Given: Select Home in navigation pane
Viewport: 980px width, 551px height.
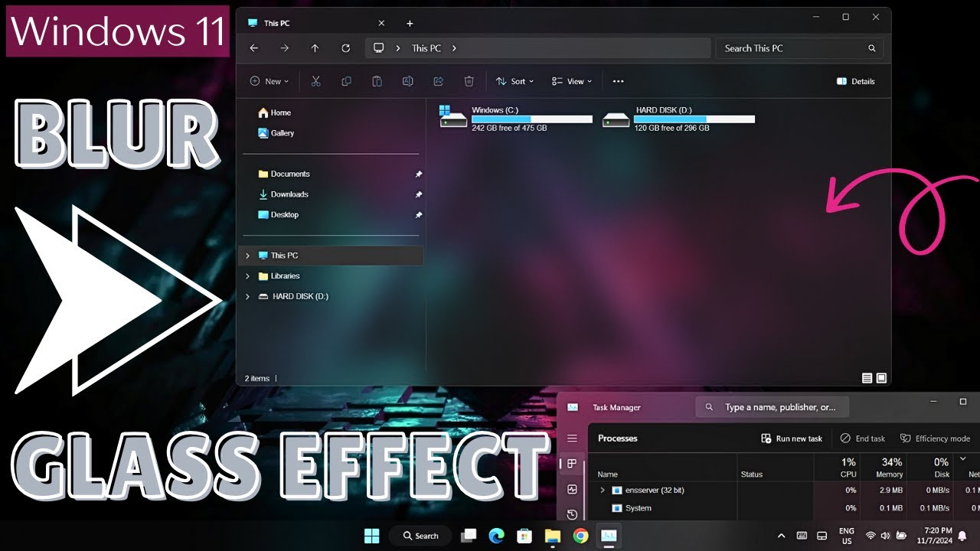Looking at the screenshot, I should pyautogui.click(x=274, y=112).
